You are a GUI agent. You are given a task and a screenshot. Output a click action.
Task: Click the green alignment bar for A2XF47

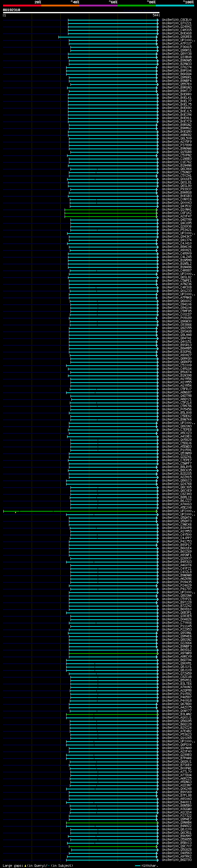(111, 216)
